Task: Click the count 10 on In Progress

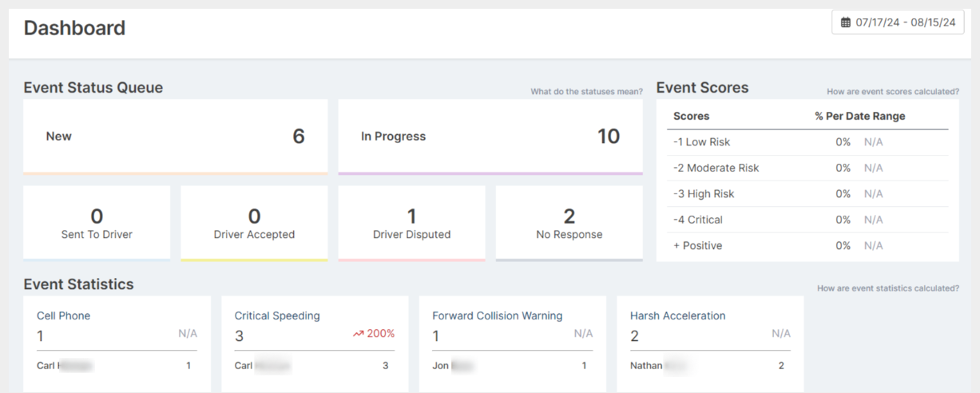Action: (609, 137)
